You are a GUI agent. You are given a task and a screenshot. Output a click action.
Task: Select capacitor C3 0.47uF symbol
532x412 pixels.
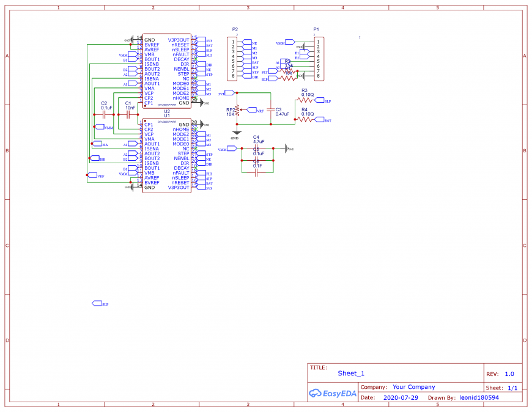pos(271,109)
